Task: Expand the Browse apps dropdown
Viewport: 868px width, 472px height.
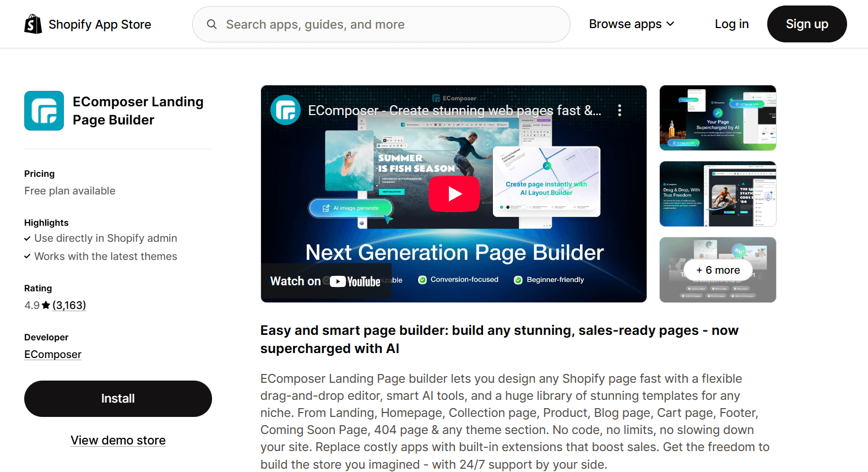Action: click(631, 24)
